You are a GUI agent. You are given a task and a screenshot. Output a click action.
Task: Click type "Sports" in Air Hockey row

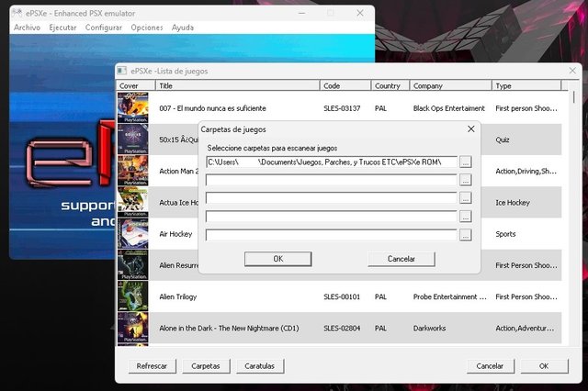coord(505,234)
